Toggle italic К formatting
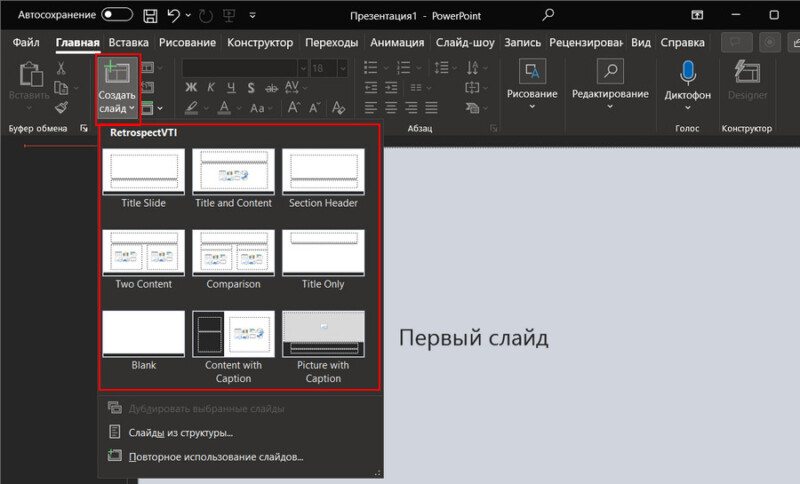 [x=211, y=87]
